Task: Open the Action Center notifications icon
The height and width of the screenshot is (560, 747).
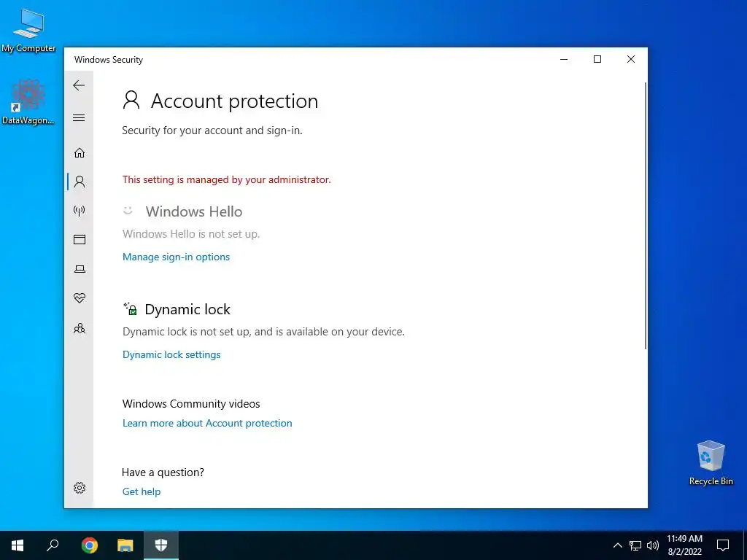Action: tap(723, 545)
